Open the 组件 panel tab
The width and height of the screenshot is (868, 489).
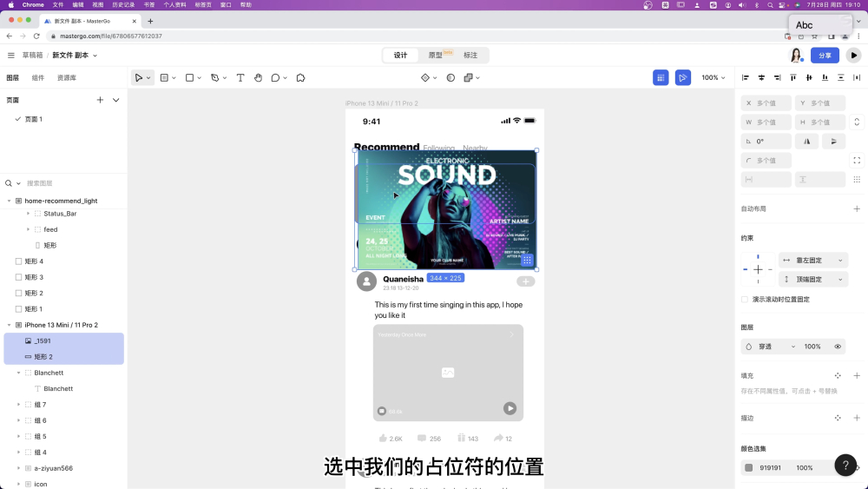click(x=37, y=78)
